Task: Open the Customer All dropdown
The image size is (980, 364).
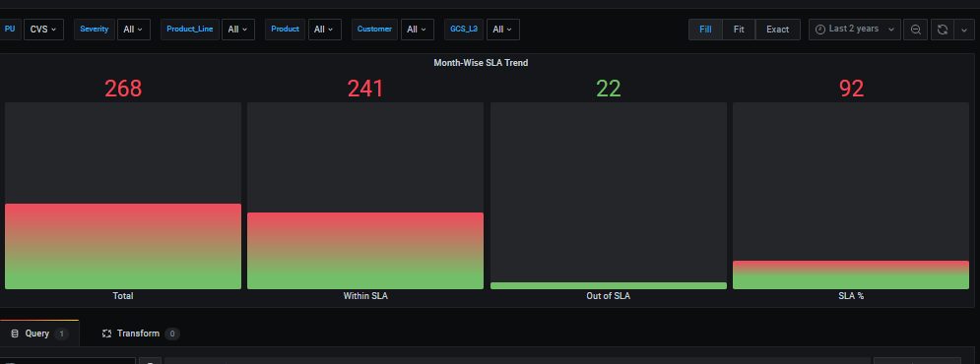Action: pyautogui.click(x=417, y=30)
